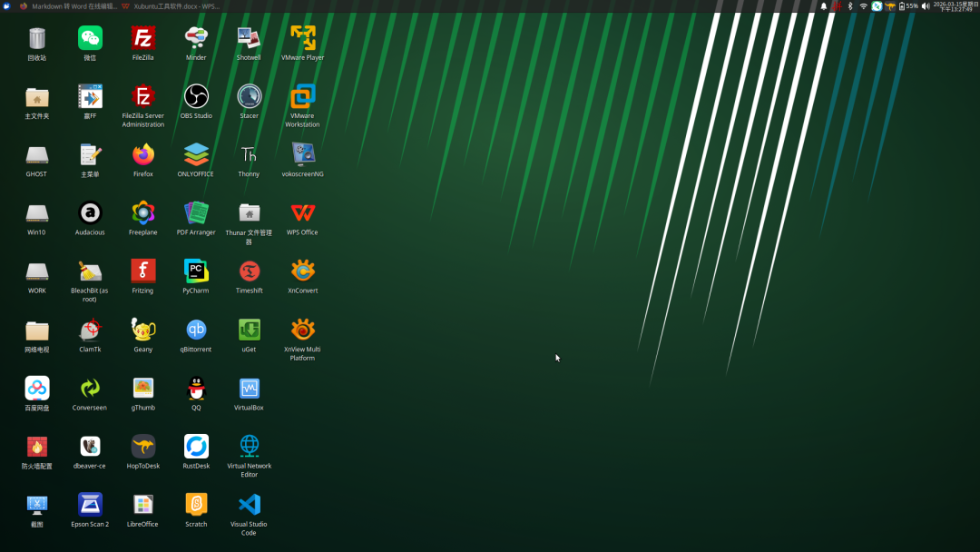Open the Xfce applications menu button
Image resolution: width=980 pixels, height=552 pixels.
point(7,6)
